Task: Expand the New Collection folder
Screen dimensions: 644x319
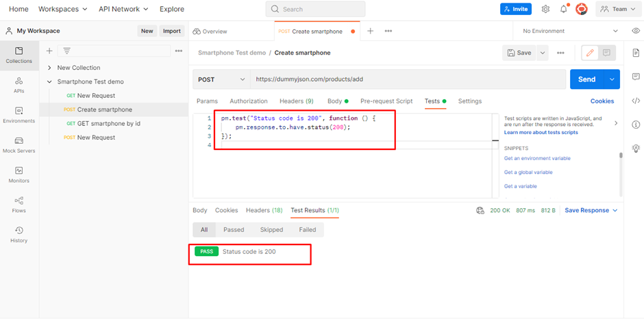Action: [49, 68]
